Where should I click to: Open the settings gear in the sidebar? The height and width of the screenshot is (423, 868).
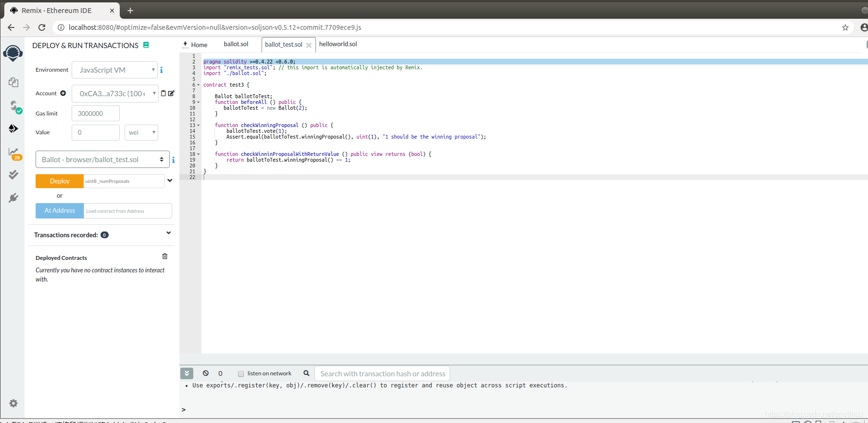(13, 403)
